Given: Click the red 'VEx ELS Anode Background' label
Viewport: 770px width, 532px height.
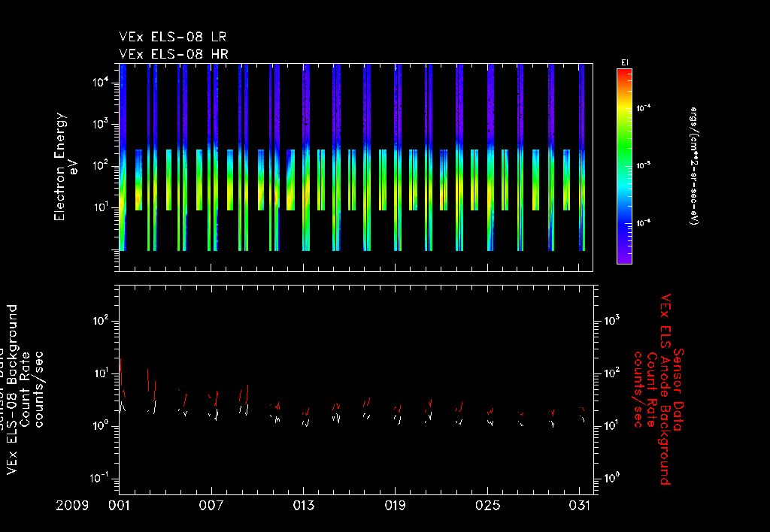Looking at the screenshot, I should [x=665, y=389].
